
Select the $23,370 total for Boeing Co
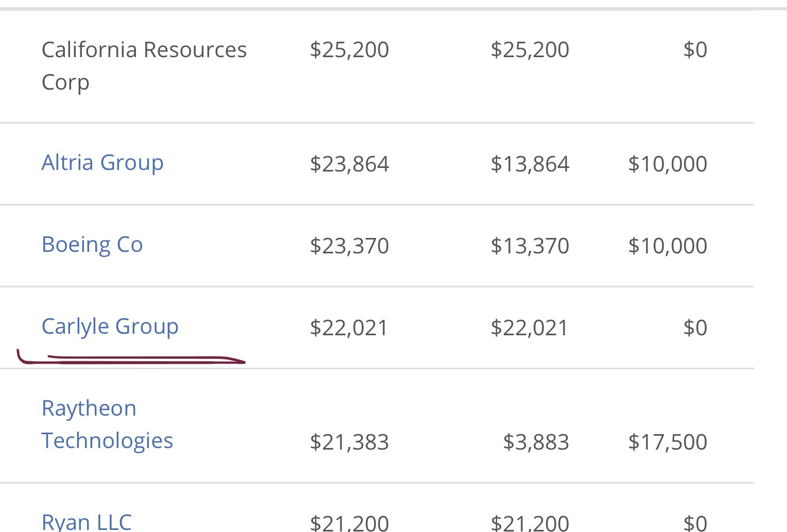click(x=349, y=246)
